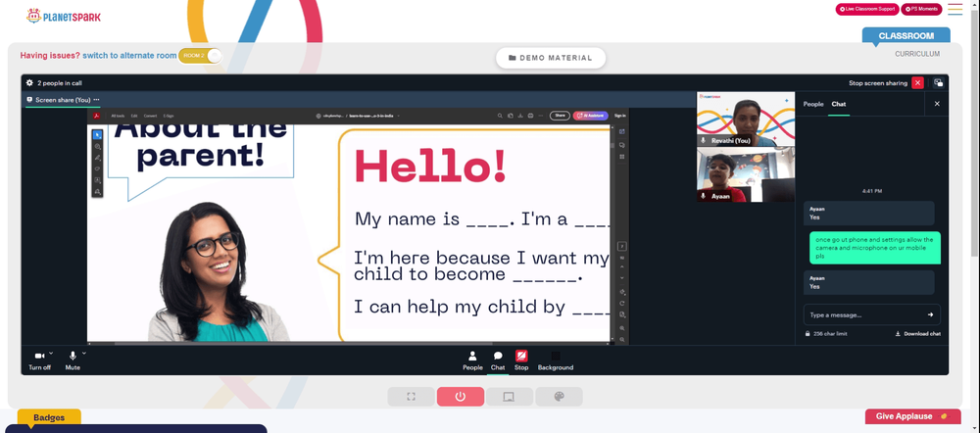Click Download chat link
The height and width of the screenshot is (433, 980).
point(918,334)
